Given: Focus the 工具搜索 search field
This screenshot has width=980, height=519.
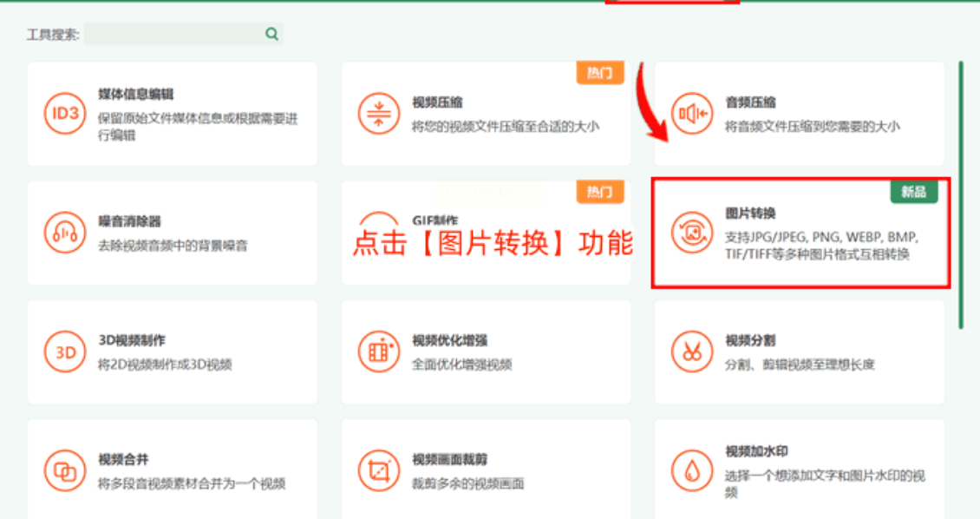Looking at the screenshot, I should [x=184, y=34].
